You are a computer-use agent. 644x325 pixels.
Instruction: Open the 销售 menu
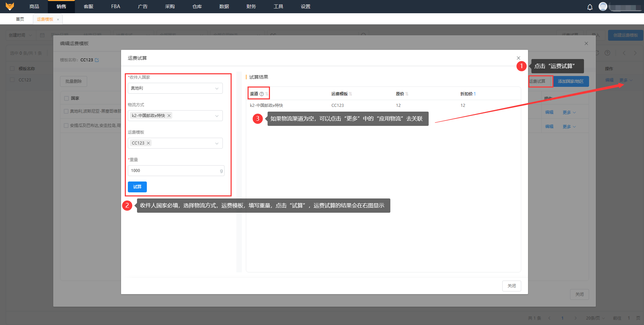tap(61, 6)
